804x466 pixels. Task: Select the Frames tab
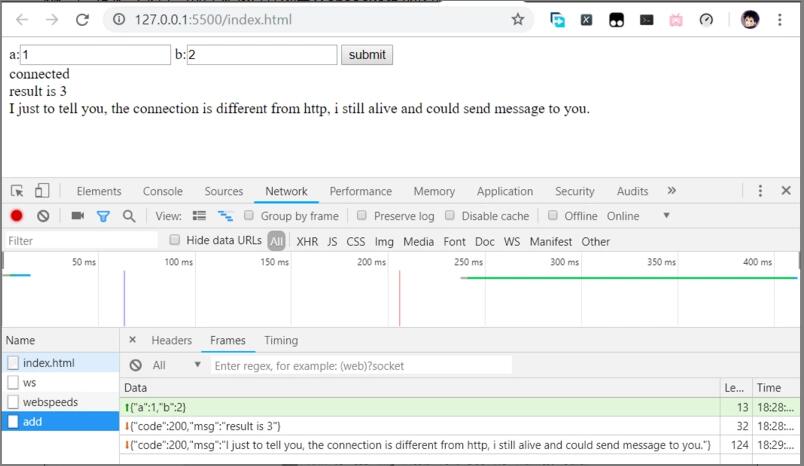pyautogui.click(x=228, y=340)
